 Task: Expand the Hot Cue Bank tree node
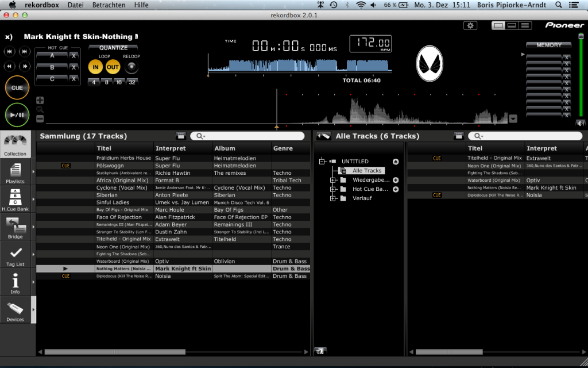pos(334,189)
